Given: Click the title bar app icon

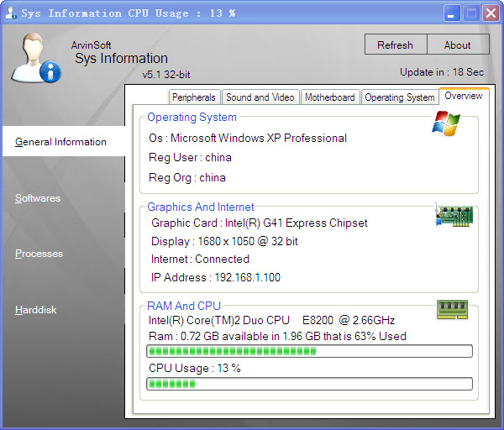Looking at the screenshot, I should click(x=10, y=13).
